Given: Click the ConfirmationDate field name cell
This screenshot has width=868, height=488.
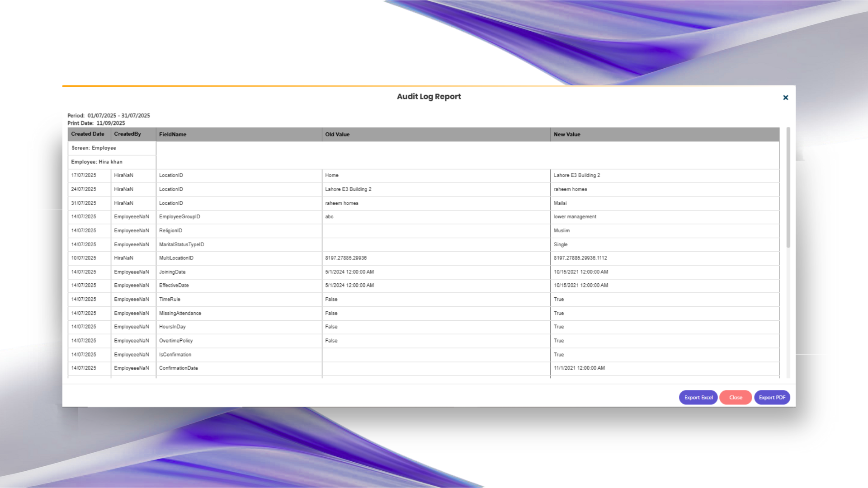Looking at the screenshot, I should pos(179,368).
